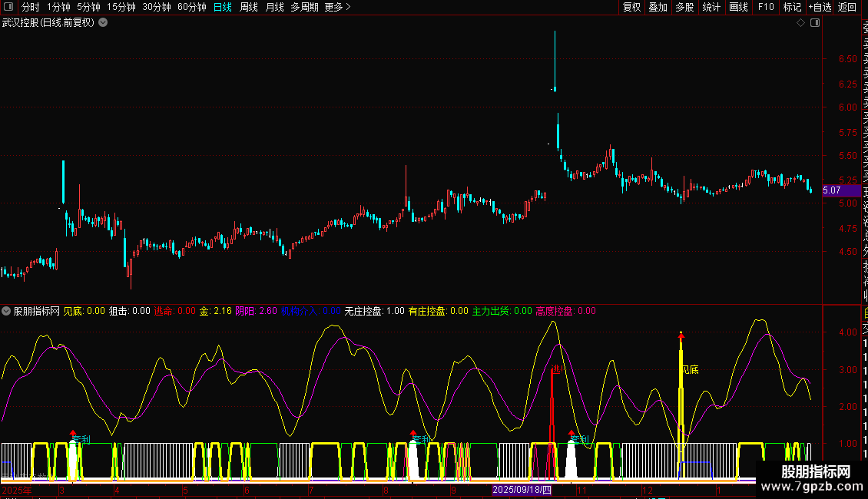Click the diamond icon beside the chart corner
This screenshot has width=868, height=499.
800,23
